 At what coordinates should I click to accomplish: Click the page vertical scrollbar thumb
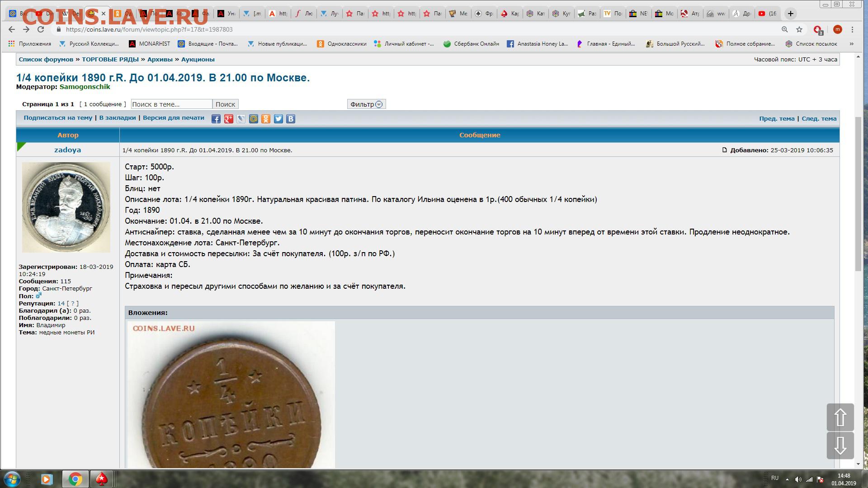pyautogui.click(x=858, y=194)
